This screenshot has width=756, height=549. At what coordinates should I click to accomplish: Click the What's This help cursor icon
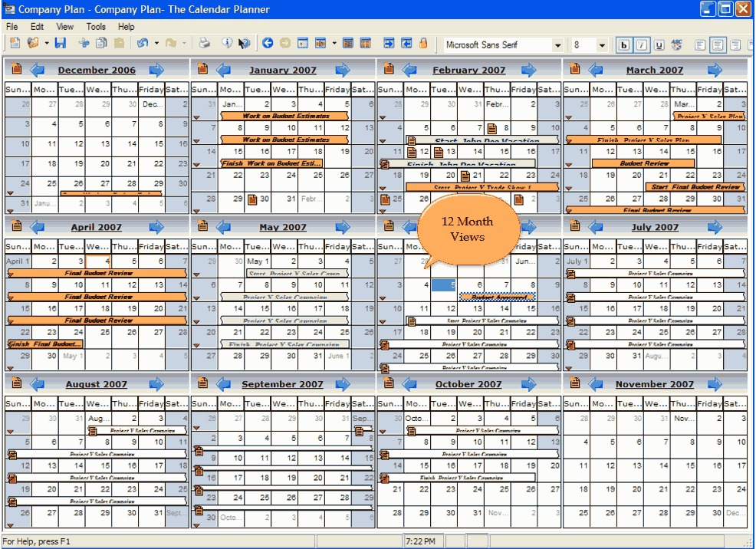point(245,44)
